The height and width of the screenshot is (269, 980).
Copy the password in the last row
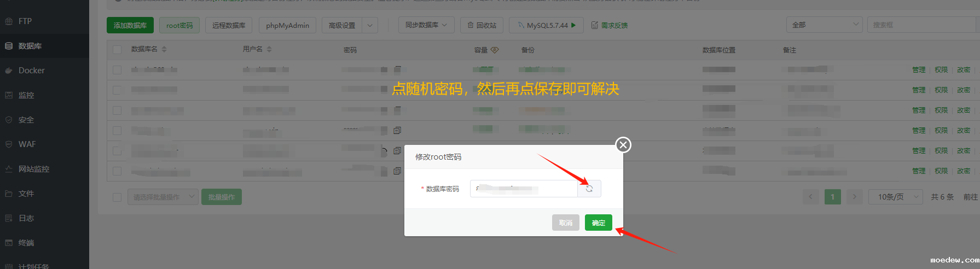click(x=397, y=171)
